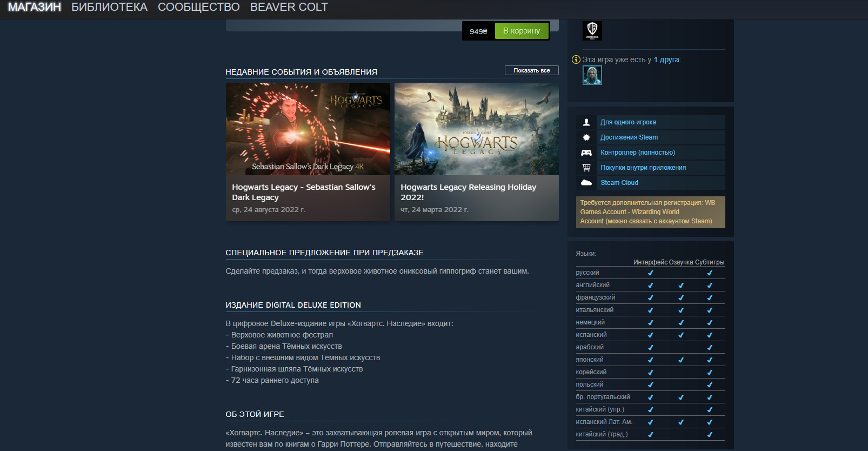Click the Steam Achievements star icon
This screenshot has height=451, width=868.
[x=586, y=137]
